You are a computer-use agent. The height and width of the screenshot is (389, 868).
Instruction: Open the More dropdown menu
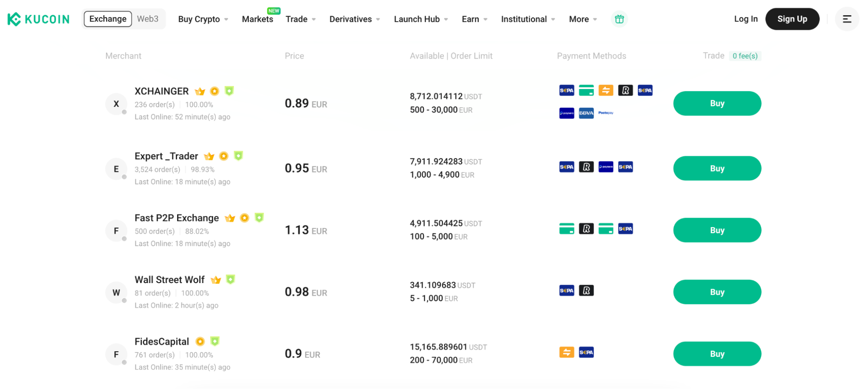(x=583, y=19)
